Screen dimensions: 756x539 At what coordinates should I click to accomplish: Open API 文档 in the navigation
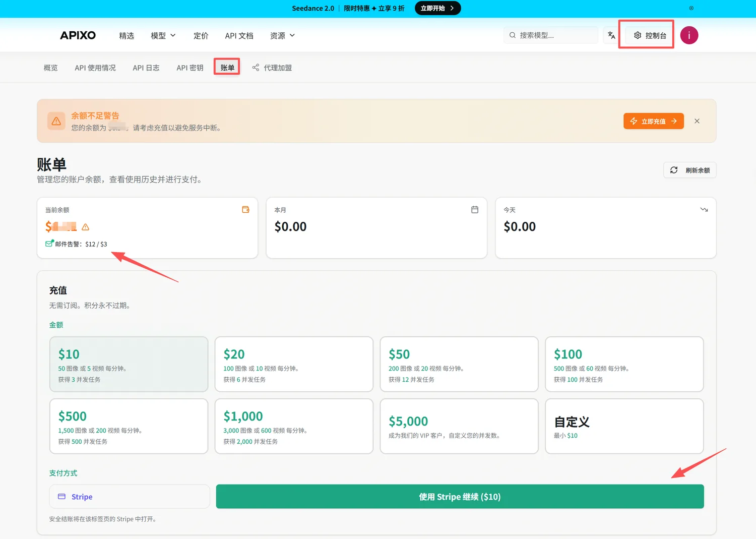[x=239, y=35]
